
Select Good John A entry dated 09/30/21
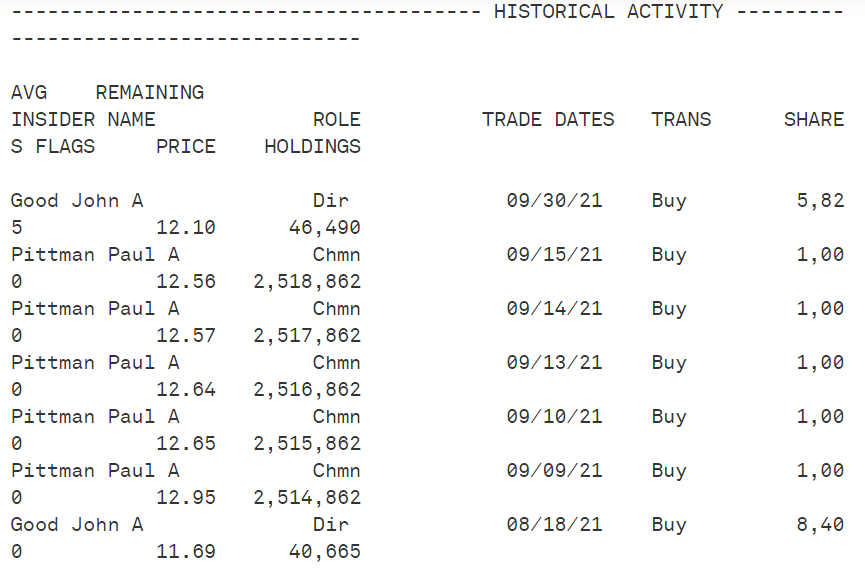[x=77, y=200]
